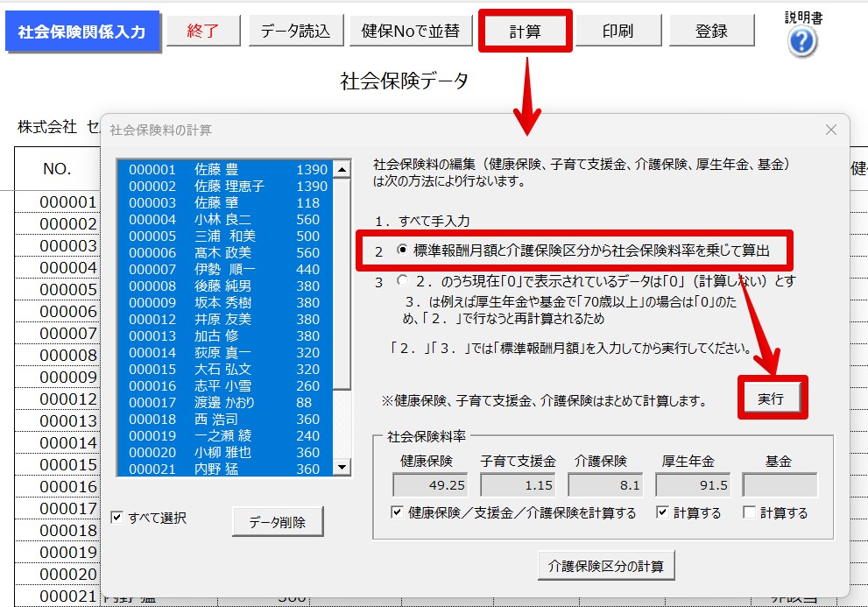The width and height of the screenshot is (868, 607).
Task: Click the データ読込 button
Action: click(x=295, y=31)
